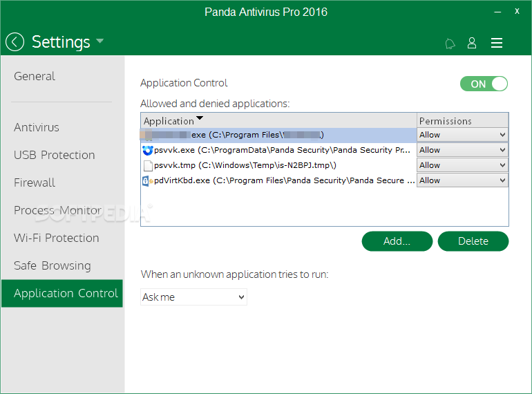Click the psvvk.tmp blank file icon
Image resolution: width=532 pixels, height=394 pixels.
point(148,165)
